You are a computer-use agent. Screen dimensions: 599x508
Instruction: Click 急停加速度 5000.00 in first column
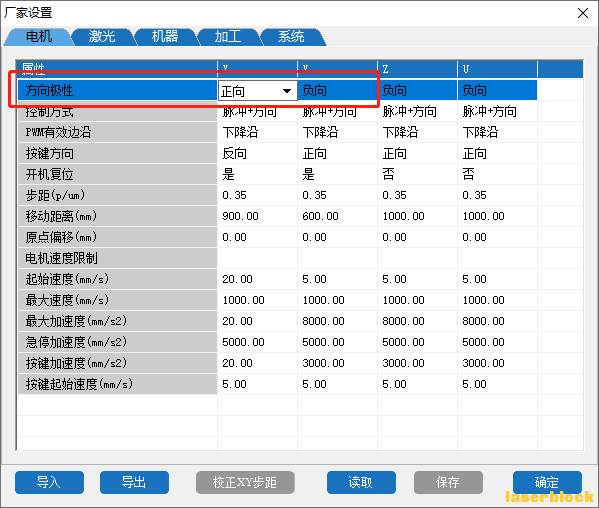(257, 343)
